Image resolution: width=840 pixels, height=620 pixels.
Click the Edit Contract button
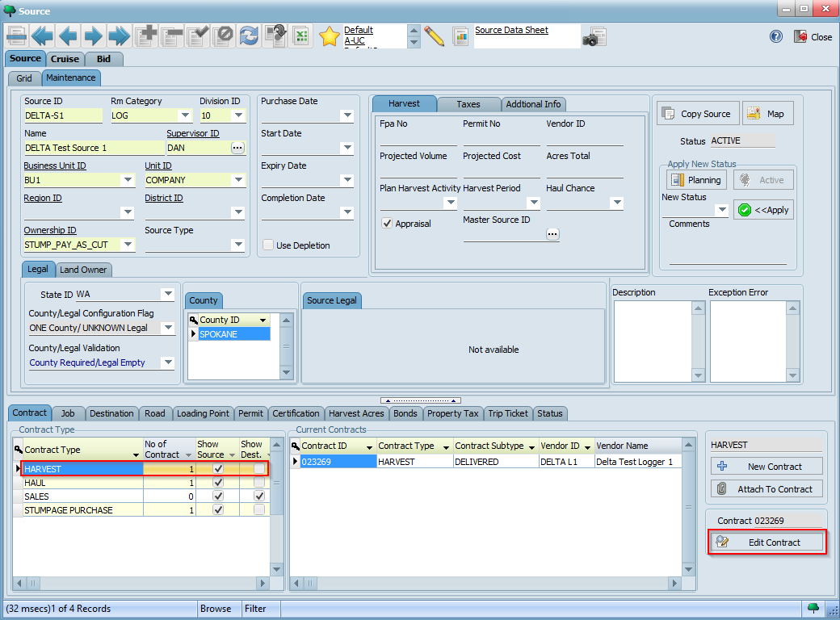[x=766, y=542]
